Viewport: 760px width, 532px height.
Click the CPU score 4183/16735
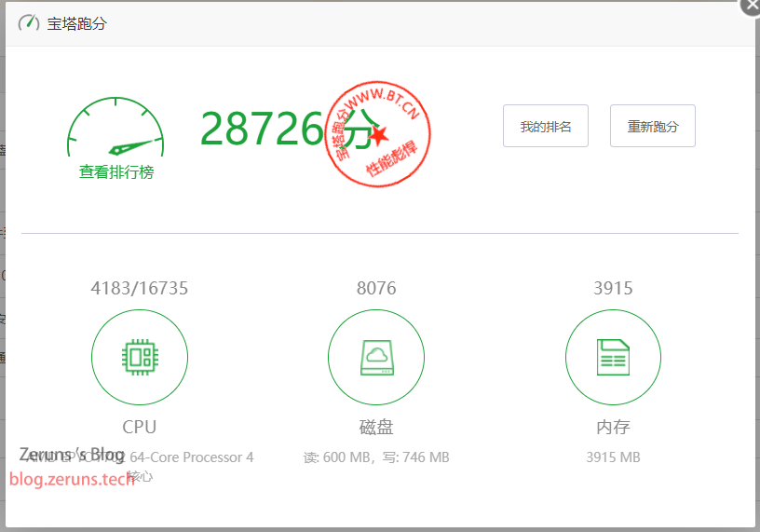[x=139, y=288]
